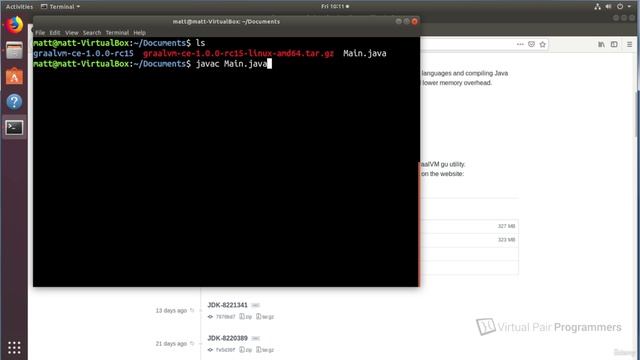Click the terminal title bar matt@matt-VirtualBox
Viewport: 640px width, 360px height.
pyautogui.click(x=226, y=22)
